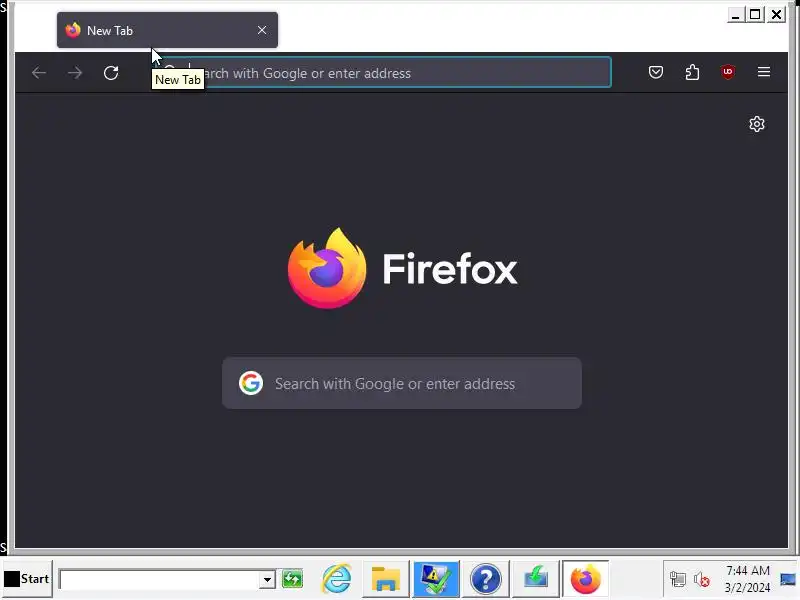Screen dimensions: 800x600
Task: Open File Explorer folder icon
Action: [x=386, y=579]
